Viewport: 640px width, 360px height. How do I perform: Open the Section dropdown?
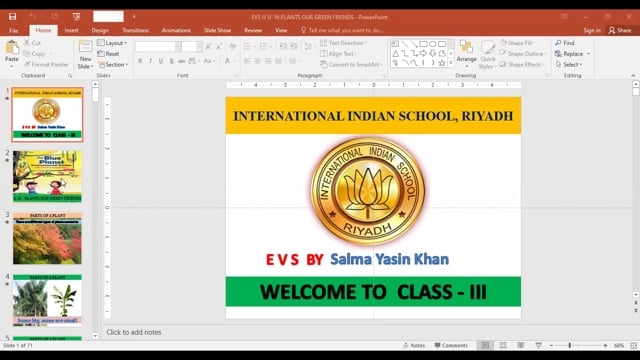(x=113, y=64)
